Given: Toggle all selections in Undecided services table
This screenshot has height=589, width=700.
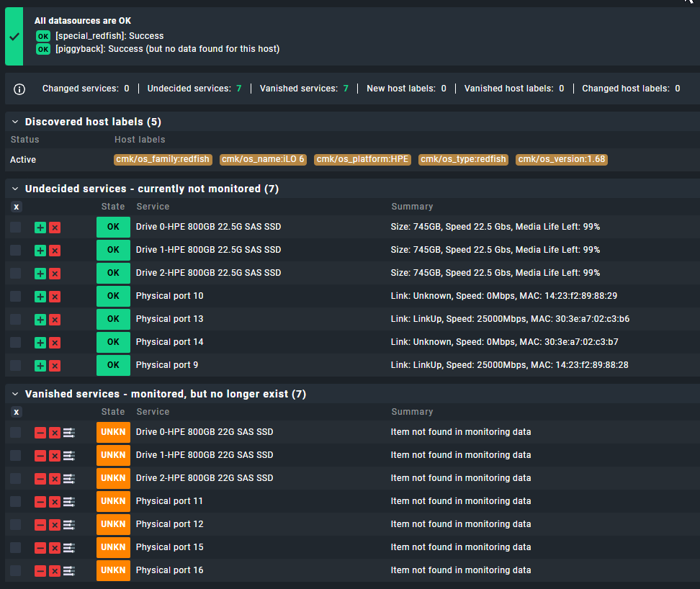Looking at the screenshot, I should tap(17, 207).
